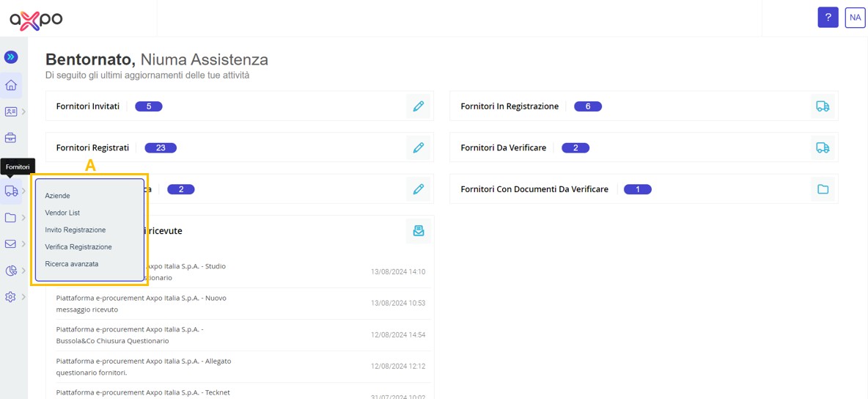The height and width of the screenshot is (399, 868).
Task: Click truck icon for Fornitori Da Verificare
Action: (x=823, y=147)
